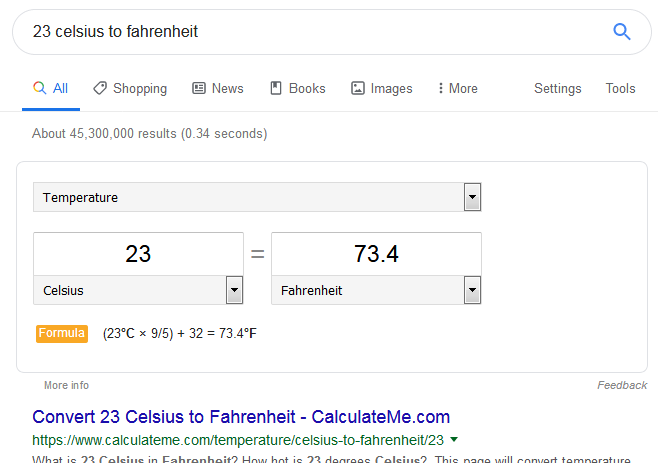Open the Settings menu

point(557,88)
